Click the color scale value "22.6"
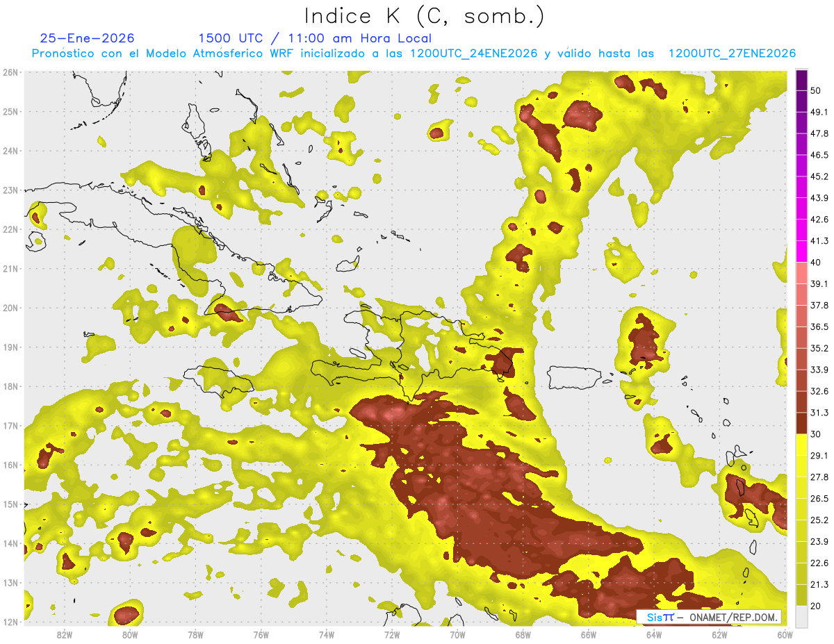 (819, 563)
